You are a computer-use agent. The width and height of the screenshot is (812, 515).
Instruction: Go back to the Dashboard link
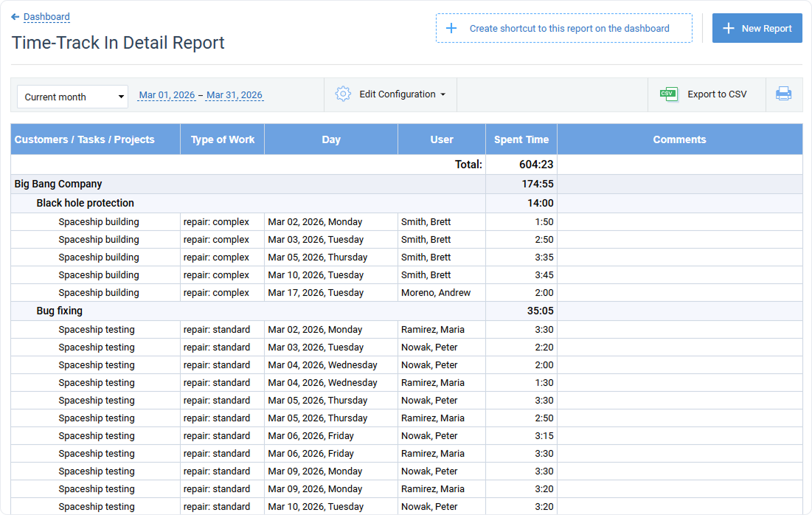pos(46,16)
